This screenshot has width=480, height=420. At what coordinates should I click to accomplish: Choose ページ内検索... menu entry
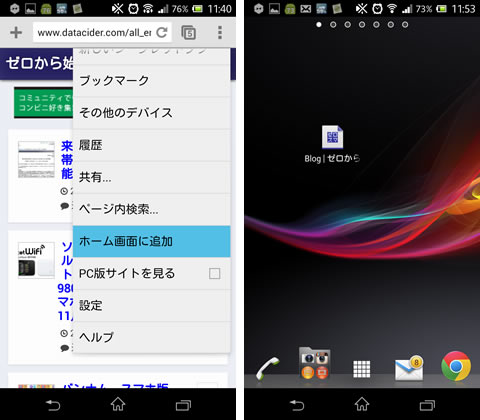152,209
